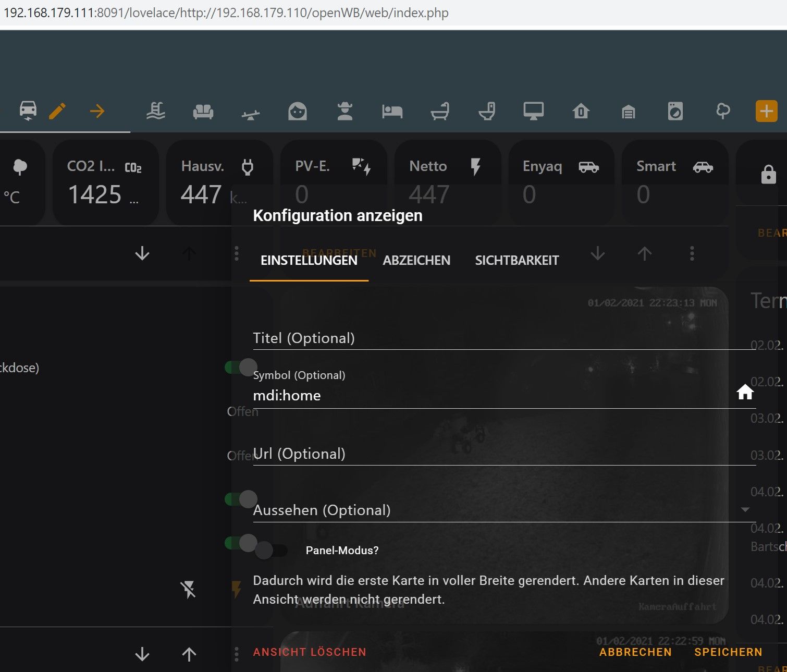Image resolution: width=787 pixels, height=672 pixels.
Task: Switch to the EINSTELLUNGEN tab
Action: tap(309, 260)
